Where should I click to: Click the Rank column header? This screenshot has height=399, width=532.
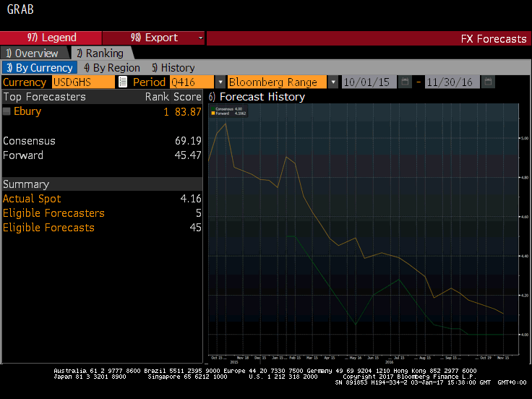tap(157, 97)
